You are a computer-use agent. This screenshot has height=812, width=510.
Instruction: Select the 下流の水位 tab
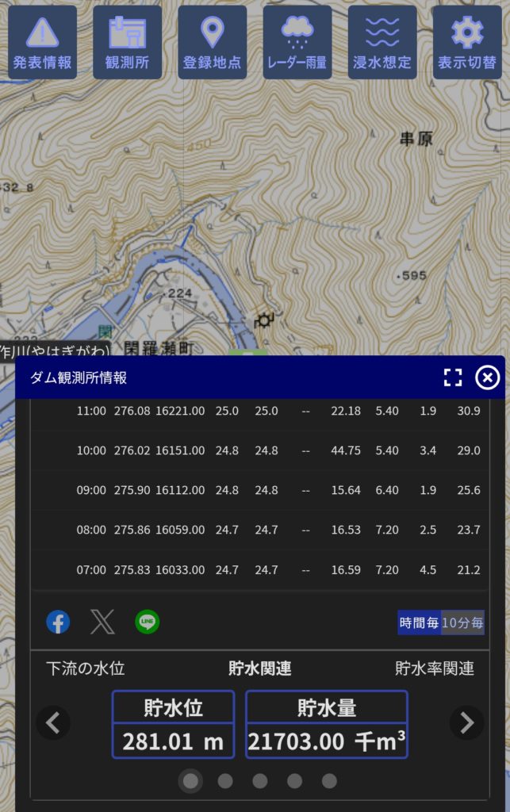pyautogui.click(x=86, y=668)
